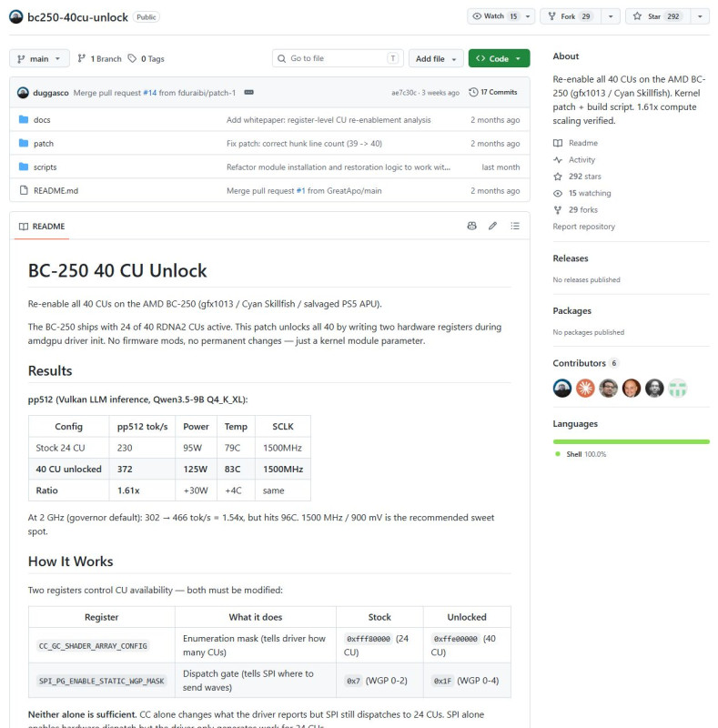Open the 'Add whitepaper' commit message
718x728 pixels.
pos(329,120)
